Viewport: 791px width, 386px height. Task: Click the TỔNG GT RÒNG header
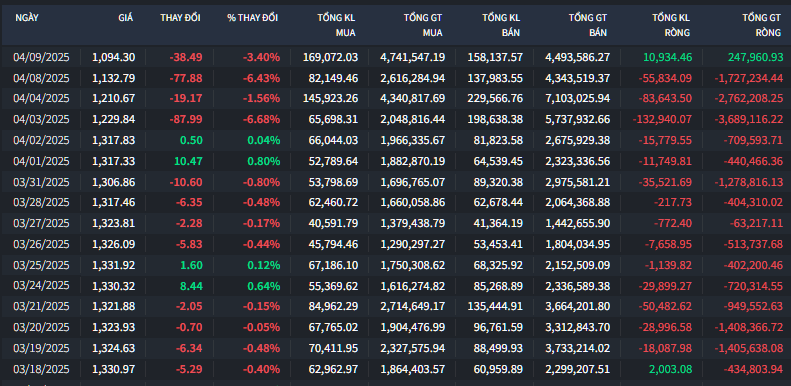(x=761, y=25)
